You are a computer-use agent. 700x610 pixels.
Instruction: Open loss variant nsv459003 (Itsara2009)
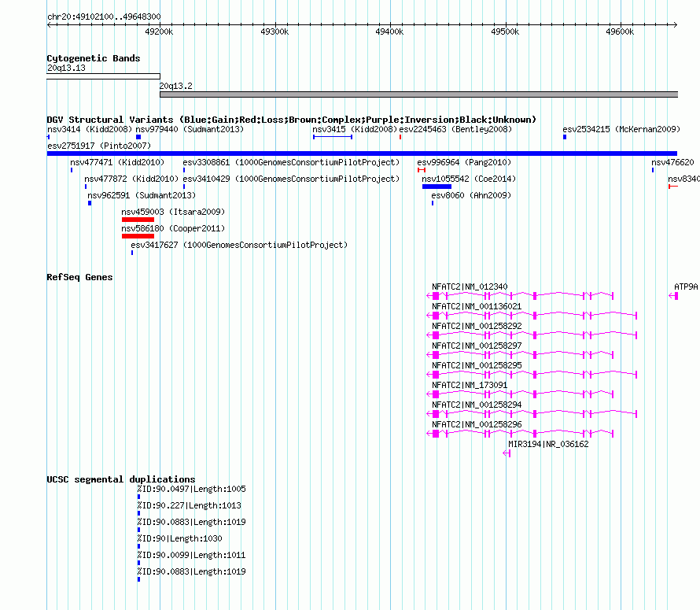pyautogui.click(x=173, y=212)
